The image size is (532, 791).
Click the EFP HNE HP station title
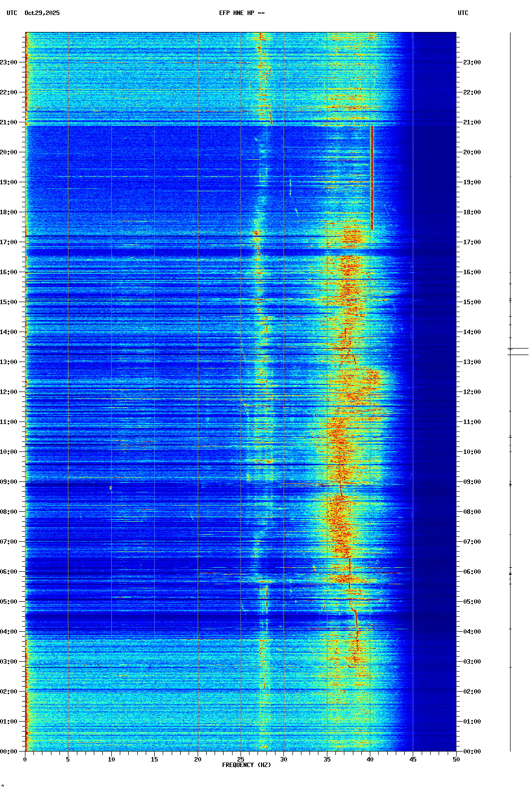point(242,13)
